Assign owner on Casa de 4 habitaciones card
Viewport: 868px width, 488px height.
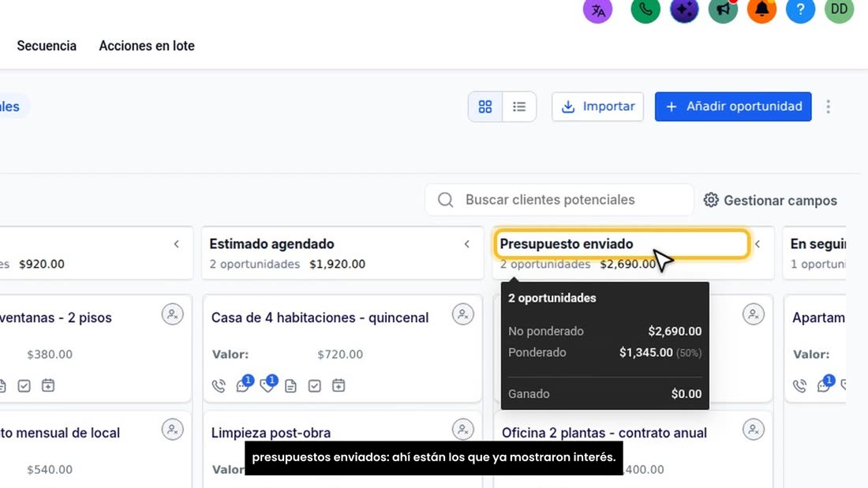click(462, 314)
